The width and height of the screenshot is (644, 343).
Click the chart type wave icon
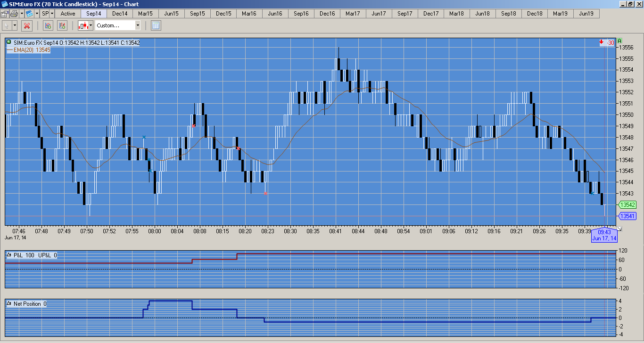tap(29, 14)
